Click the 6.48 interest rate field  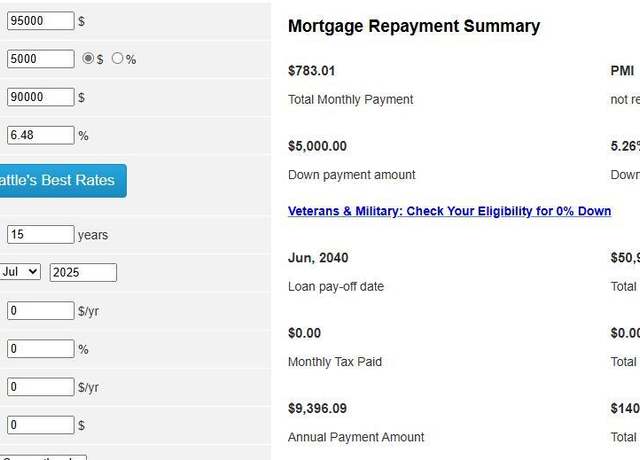pos(40,135)
